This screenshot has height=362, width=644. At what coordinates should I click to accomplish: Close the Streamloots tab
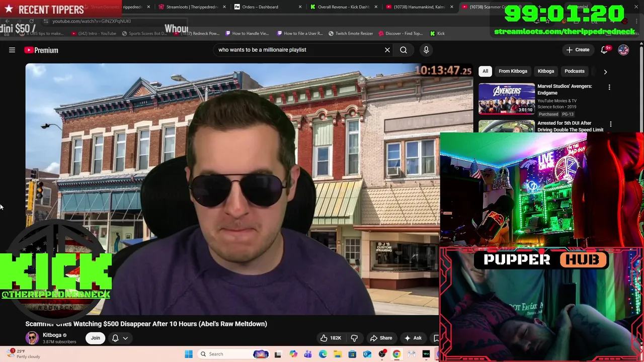(x=224, y=7)
